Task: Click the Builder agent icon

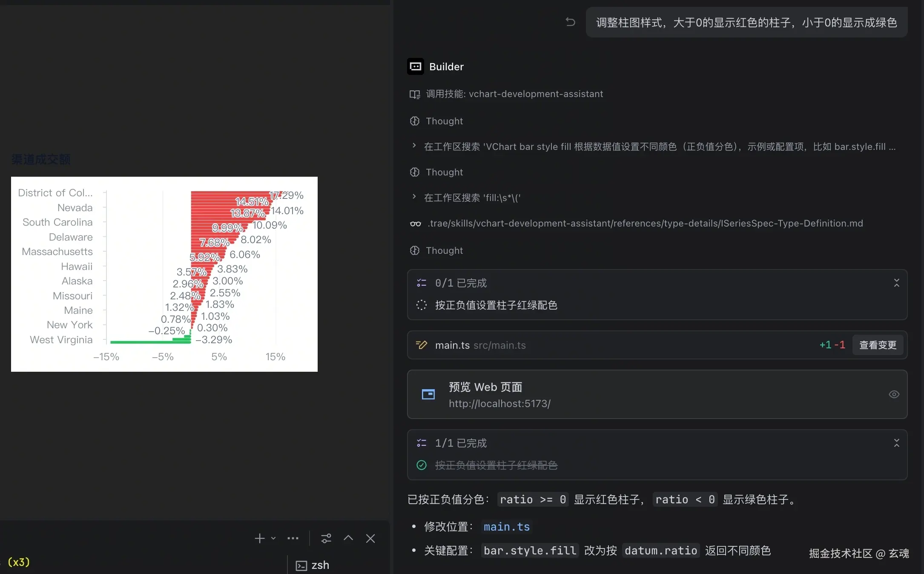Action: 415,66
